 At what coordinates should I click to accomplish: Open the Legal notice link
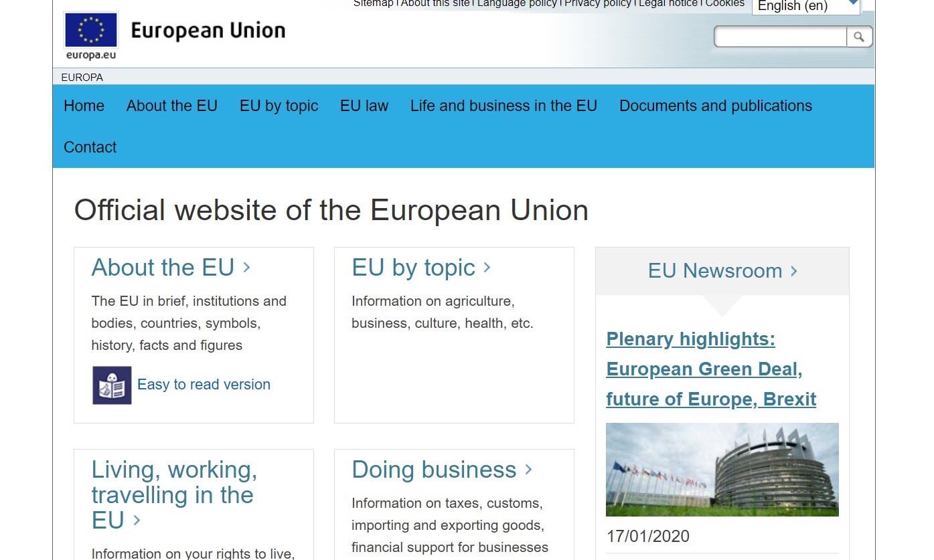click(x=668, y=3)
